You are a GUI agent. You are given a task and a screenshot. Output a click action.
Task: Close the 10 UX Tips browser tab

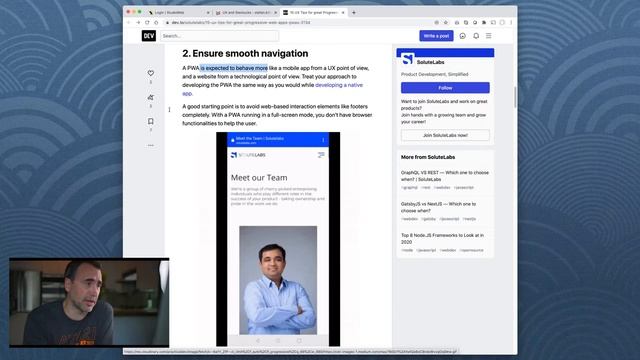pos(343,13)
